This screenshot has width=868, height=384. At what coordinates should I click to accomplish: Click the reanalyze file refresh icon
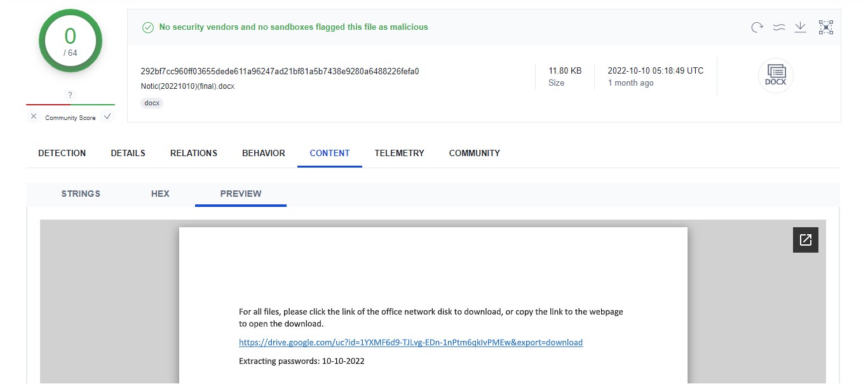click(757, 27)
